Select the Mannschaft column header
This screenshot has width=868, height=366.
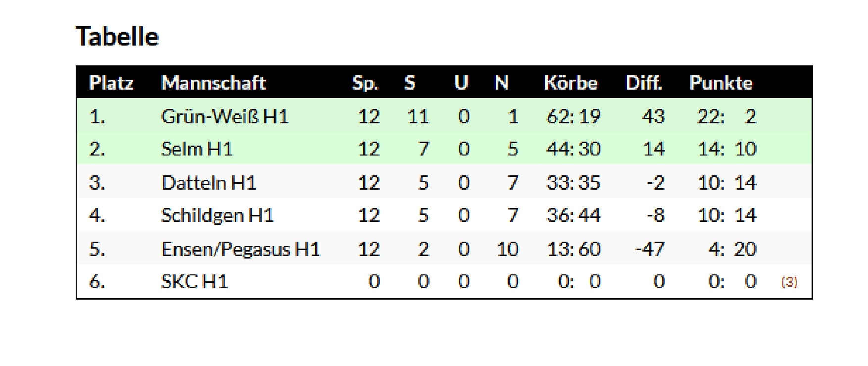[213, 83]
